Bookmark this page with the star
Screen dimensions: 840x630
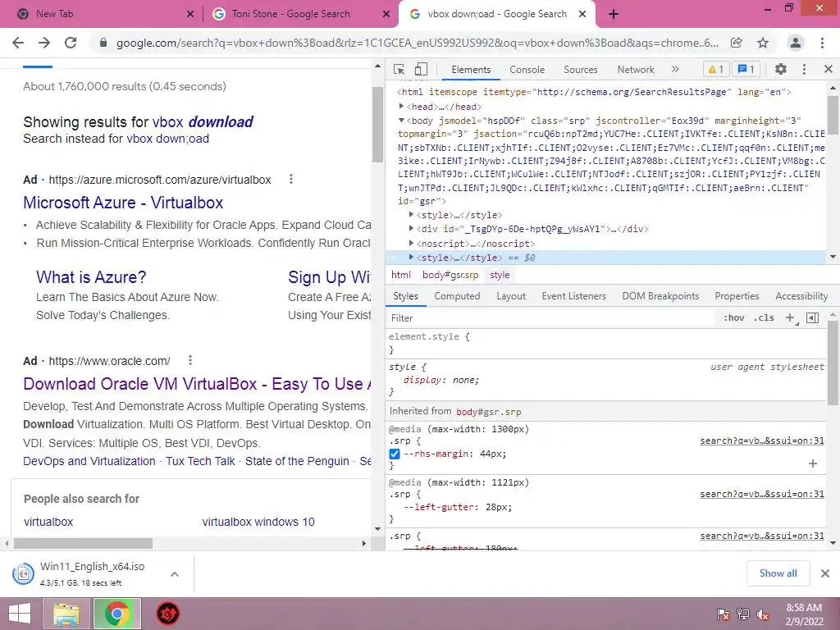[x=763, y=43]
